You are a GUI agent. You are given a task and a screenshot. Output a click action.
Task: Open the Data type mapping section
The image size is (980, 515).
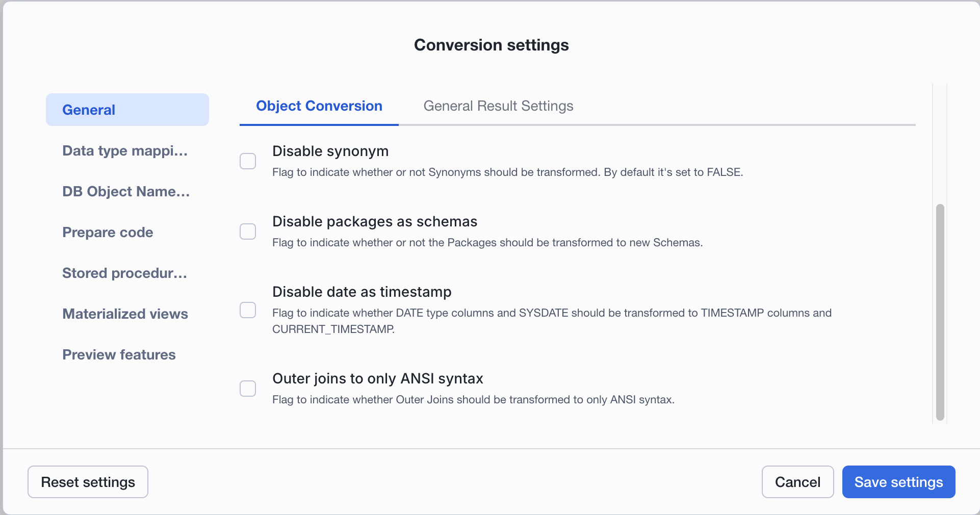point(124,150)
